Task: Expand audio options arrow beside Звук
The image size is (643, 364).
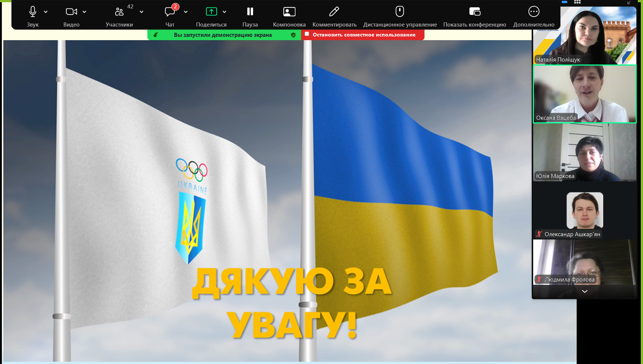Action: pyautogui.click(x=46, y=12)
